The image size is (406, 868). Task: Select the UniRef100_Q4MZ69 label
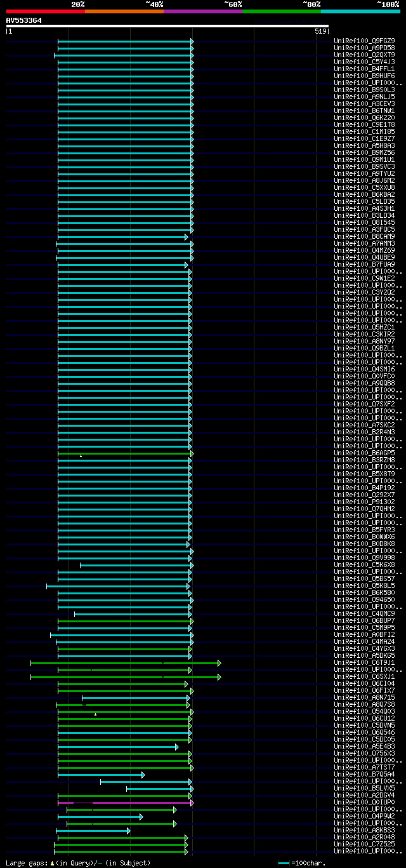[364, 250]
